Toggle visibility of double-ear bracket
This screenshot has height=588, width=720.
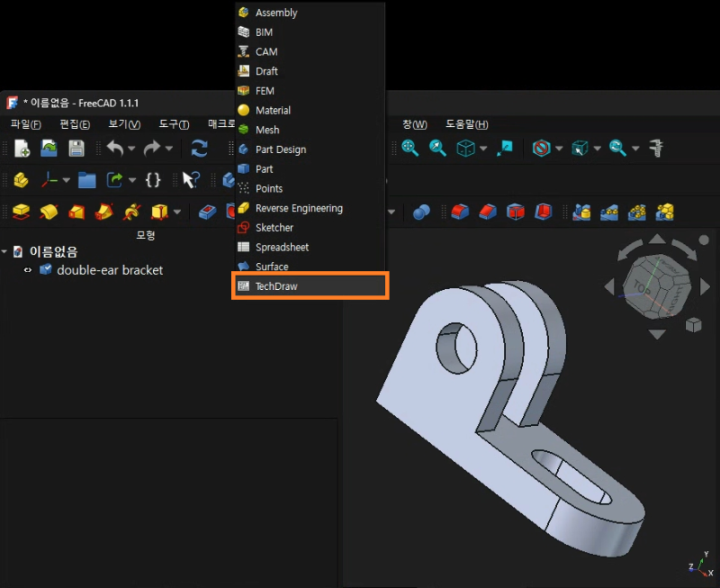(28, 270)
